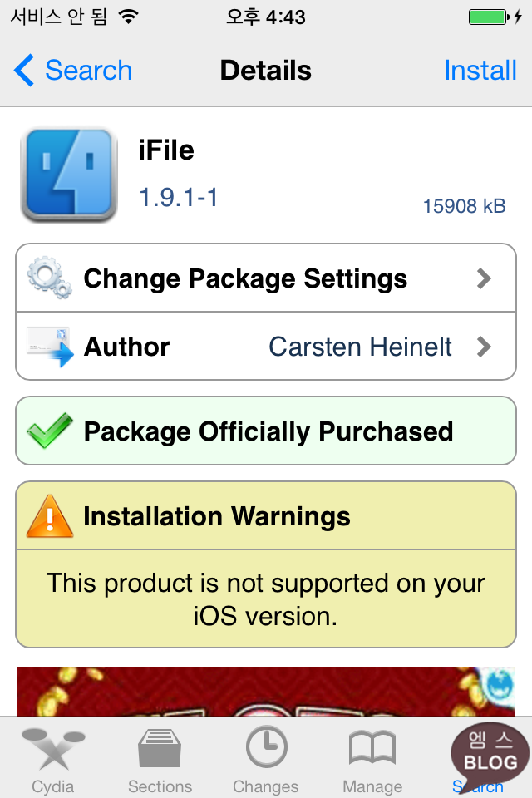Tap the orange warning triangle icon

[49, 517]
